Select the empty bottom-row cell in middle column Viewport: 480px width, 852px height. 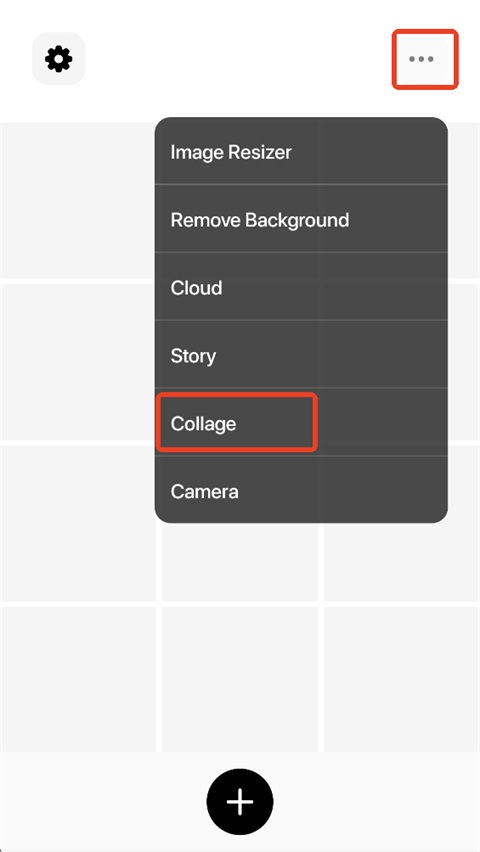(x=240, y=679)
